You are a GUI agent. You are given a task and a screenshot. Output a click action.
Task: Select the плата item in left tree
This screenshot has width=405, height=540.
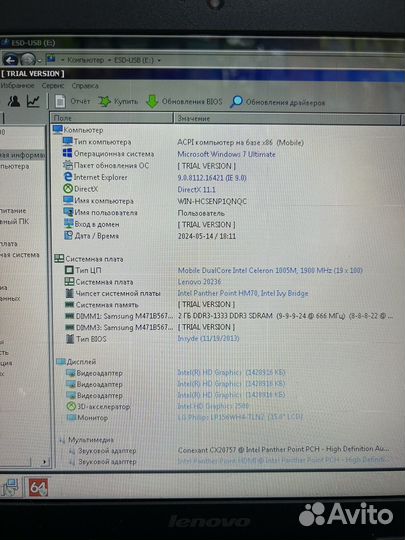(x=9, y=243)
